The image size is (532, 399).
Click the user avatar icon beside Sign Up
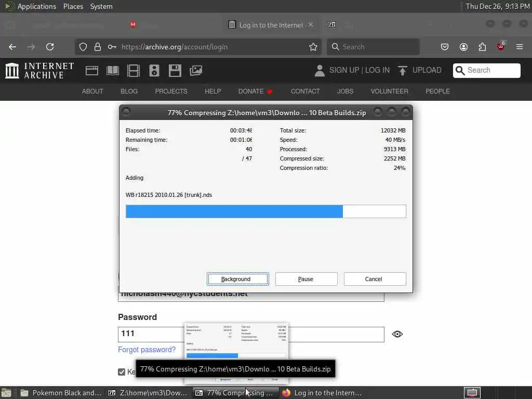point(320,71)
